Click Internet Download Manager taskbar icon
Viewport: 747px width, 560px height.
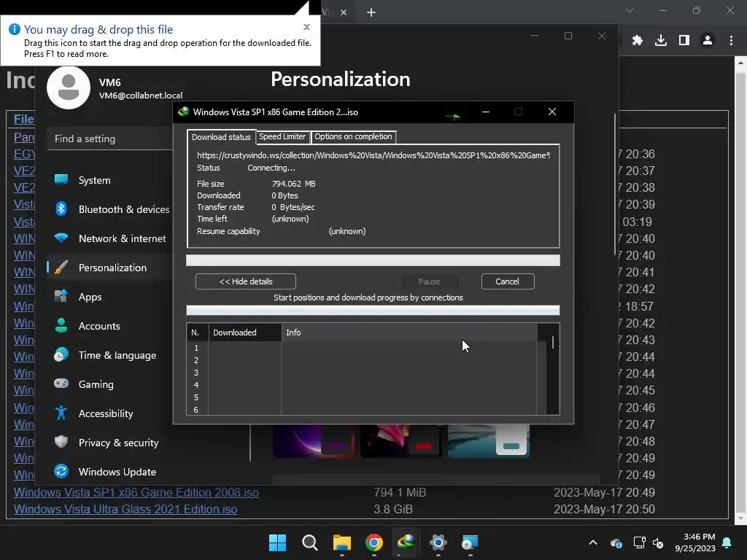(x=406, y=542)
